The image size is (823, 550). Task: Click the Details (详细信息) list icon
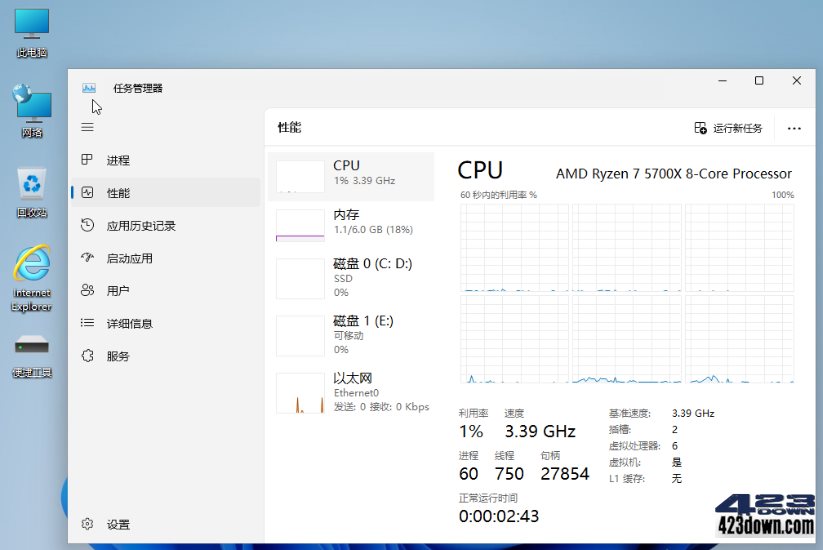click(87, 323)
